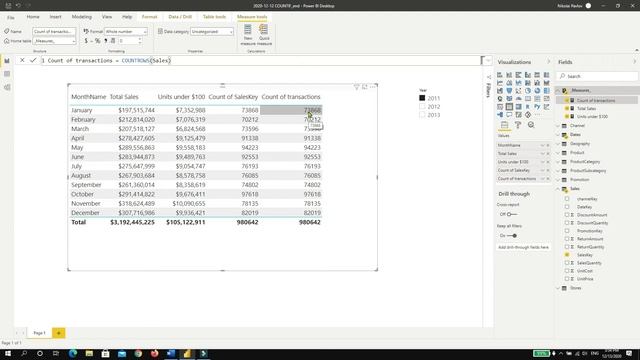Open File Explorer from the taskbar
640x360 pixels.
89,353
